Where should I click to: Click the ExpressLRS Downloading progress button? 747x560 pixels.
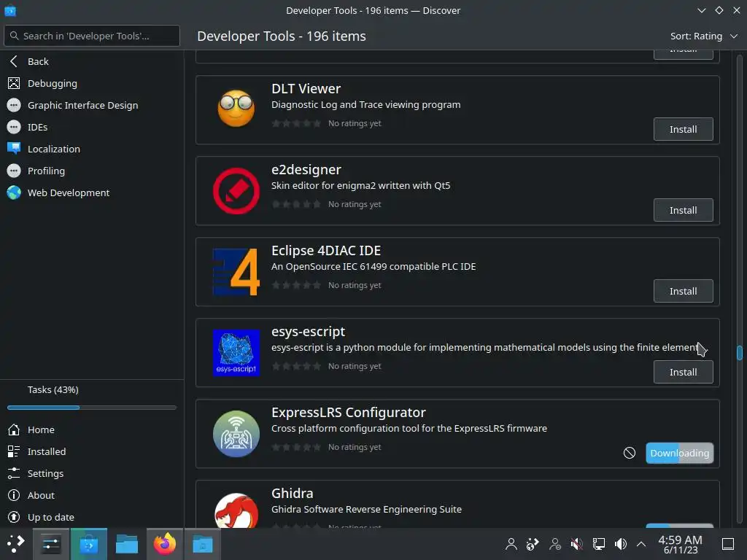pos(679,453)
